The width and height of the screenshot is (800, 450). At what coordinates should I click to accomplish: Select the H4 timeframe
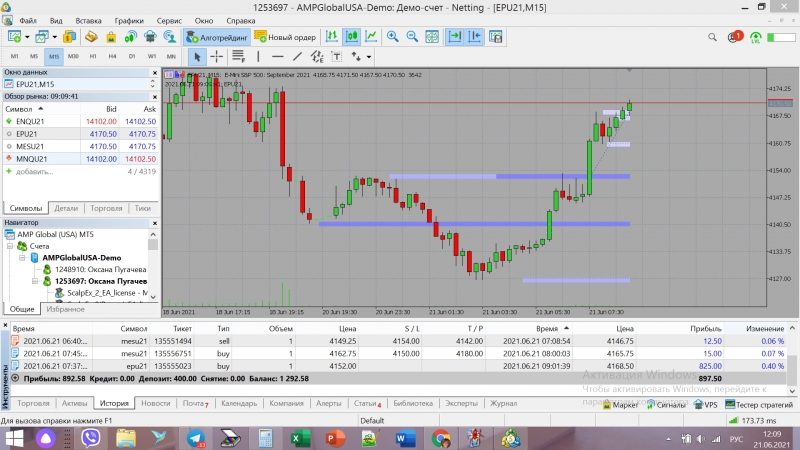[x=112, y=57]
